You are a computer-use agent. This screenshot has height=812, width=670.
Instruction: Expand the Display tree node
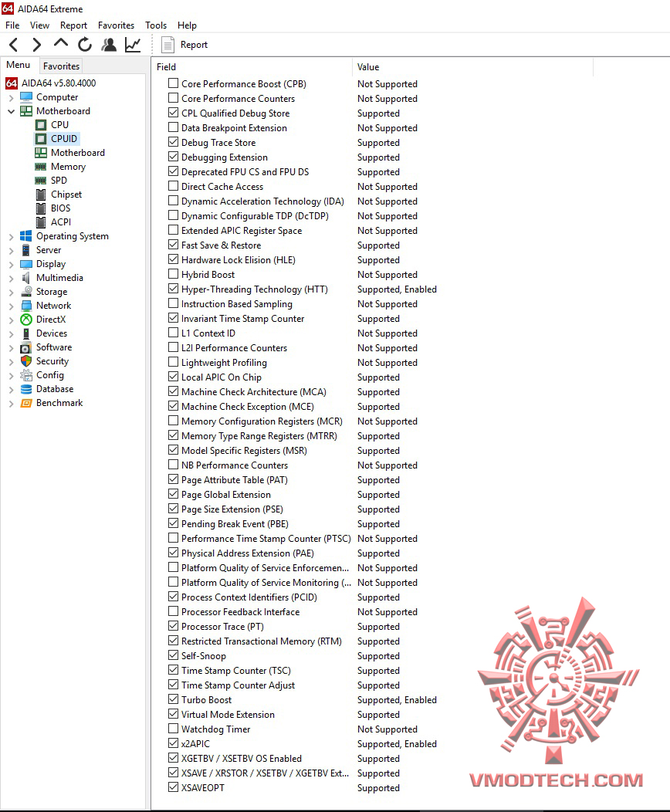(11, 264)
